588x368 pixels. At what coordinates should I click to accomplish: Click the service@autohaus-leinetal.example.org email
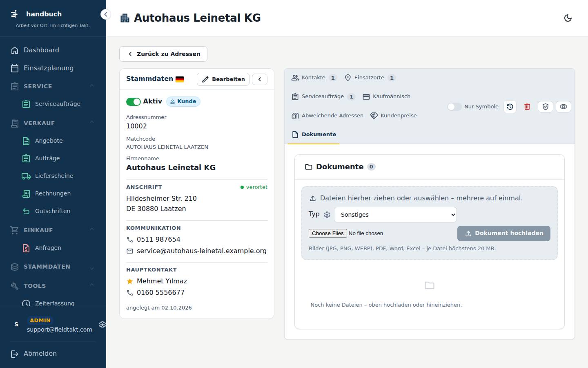click(x=202, y=251)
